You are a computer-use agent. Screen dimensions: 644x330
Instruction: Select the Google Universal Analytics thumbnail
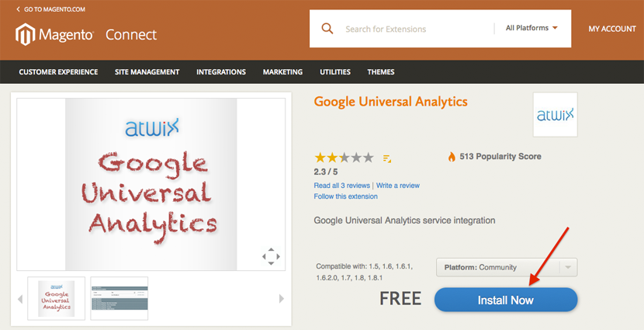pyautogui.click(x=57, y=298)
